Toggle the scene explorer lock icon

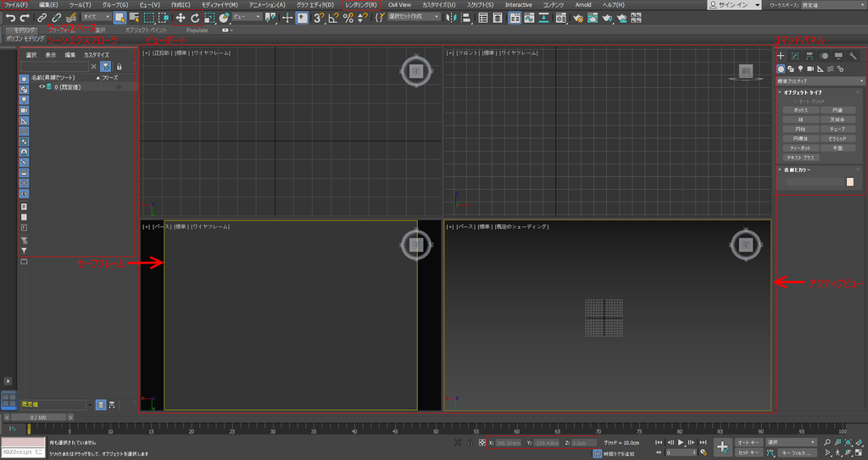[x=119, y=66]
